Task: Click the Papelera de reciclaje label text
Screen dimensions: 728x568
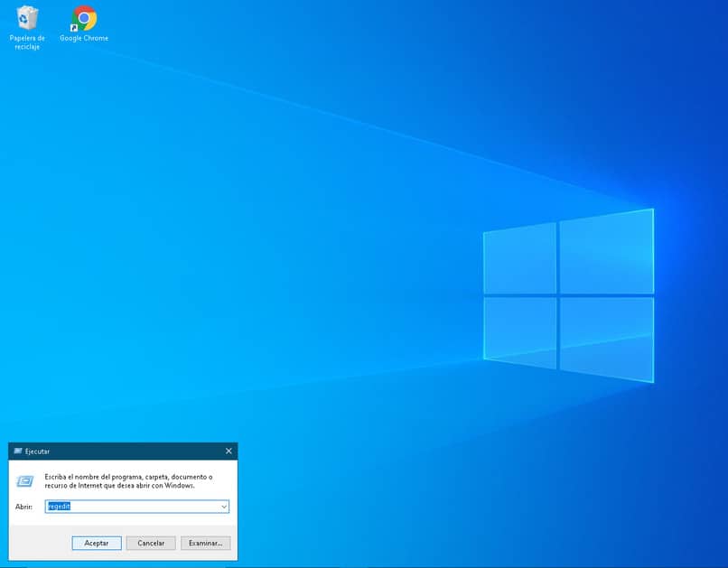Action: click(27, 41)
